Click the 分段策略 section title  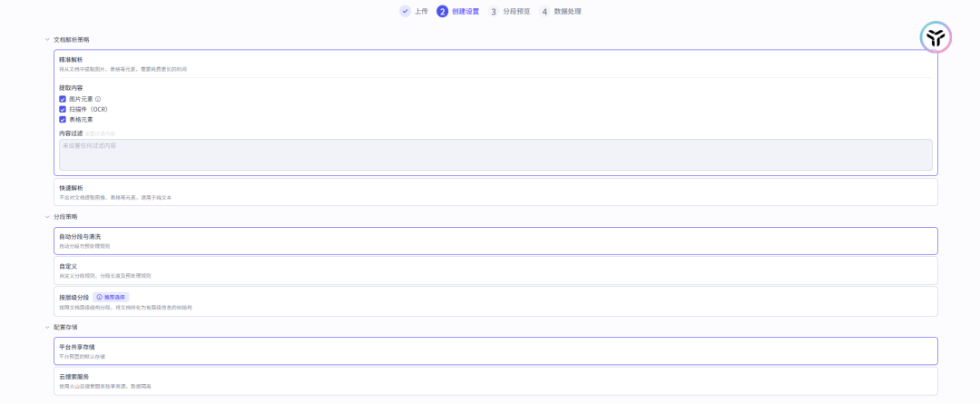point(65,216)
